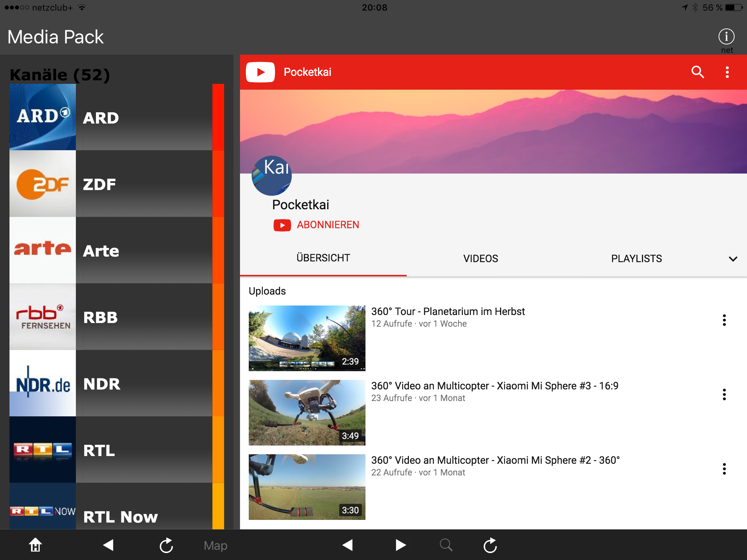Tap bottom toolbar search magnifier
This screenshot has height=560, width=747.
446,545
